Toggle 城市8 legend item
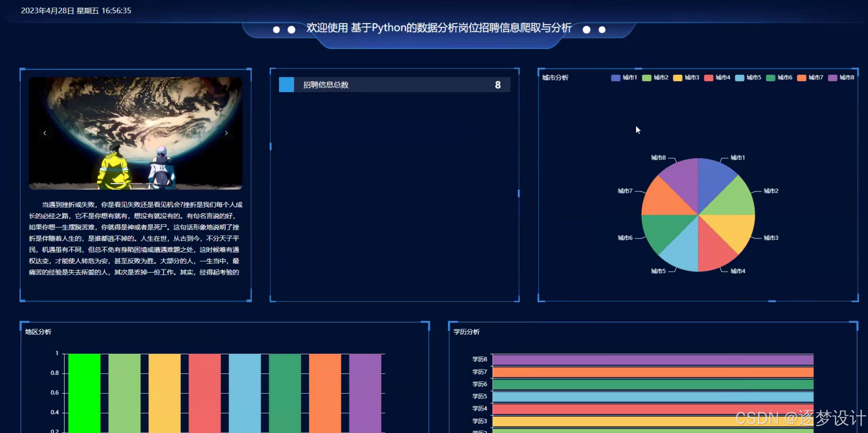Viewport: 868px width, 433px height. [x=841, y=78]
